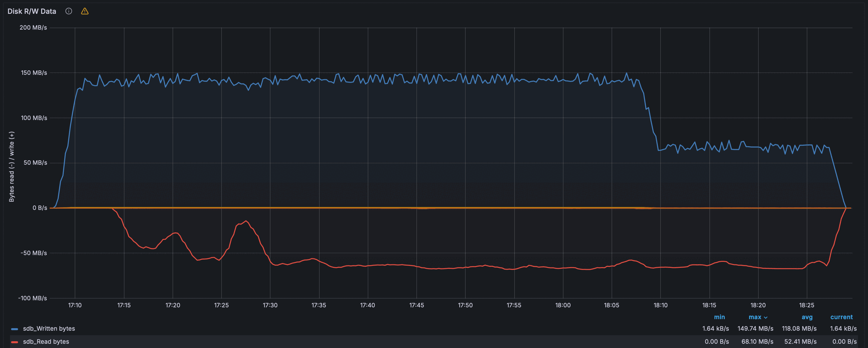Click the 150 MB/s y-axis label
The image size is (868, 348).
click(x=34, y=73)
